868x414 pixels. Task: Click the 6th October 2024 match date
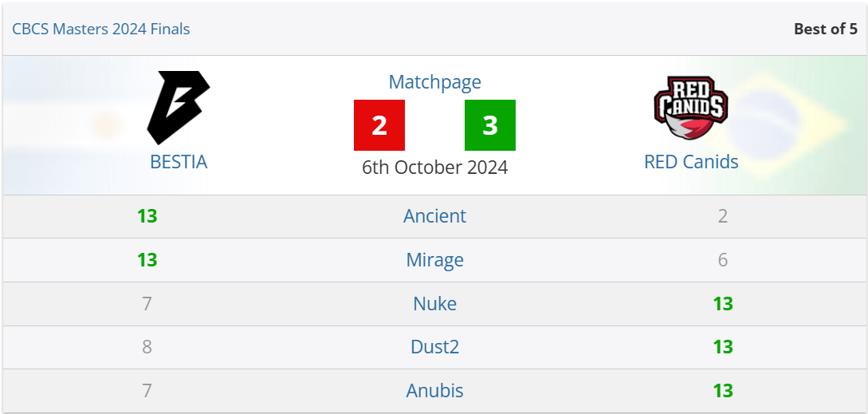(434, 168)
